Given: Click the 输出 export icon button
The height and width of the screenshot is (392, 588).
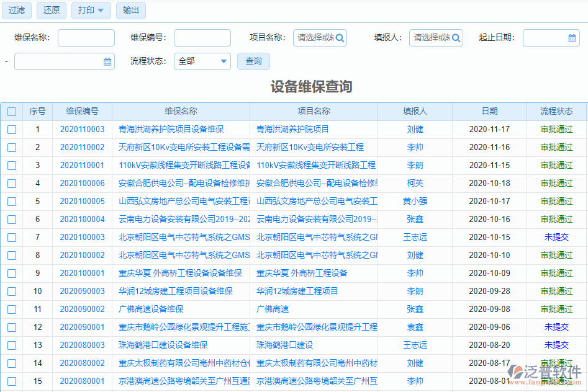Looking at the screenshot, I should [130, 11].
